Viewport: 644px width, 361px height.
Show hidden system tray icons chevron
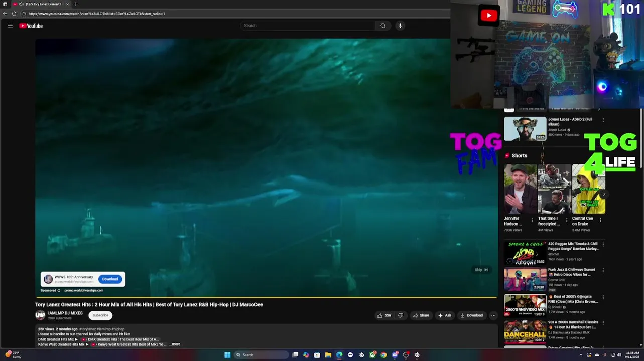click(581, 355)
